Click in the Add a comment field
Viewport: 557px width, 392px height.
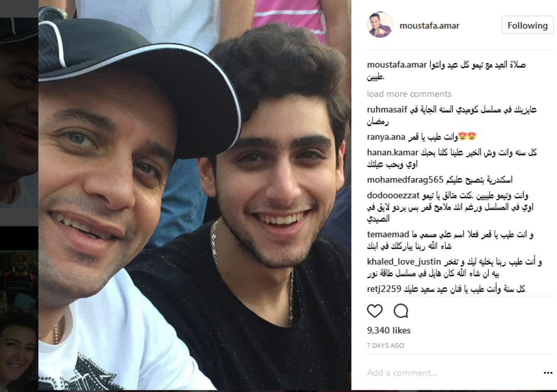(450, 373)
